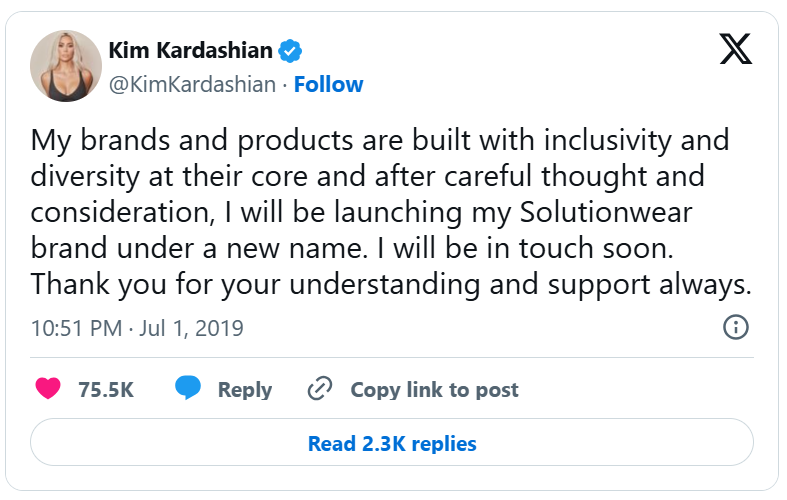Click the Reply text label
The height and width of the screenshot is (500, 787).
[245, 390]
